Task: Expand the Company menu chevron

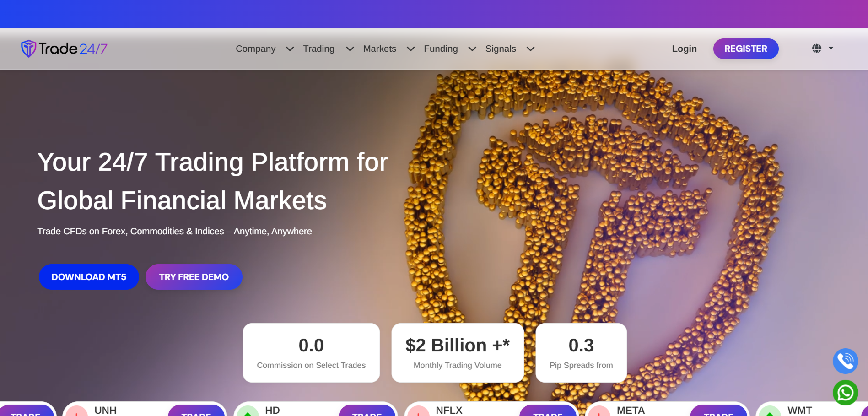Action: tap(290, 49)
